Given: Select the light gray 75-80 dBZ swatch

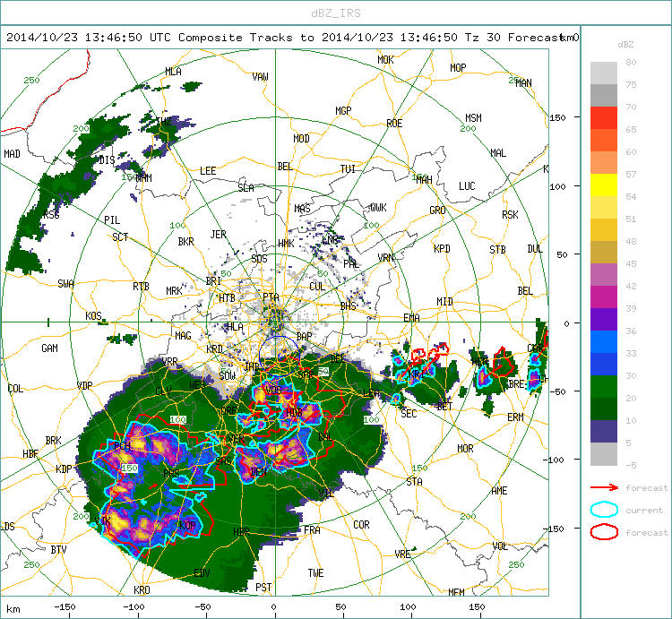Looking at the screenshot, I should coord(603,73).
